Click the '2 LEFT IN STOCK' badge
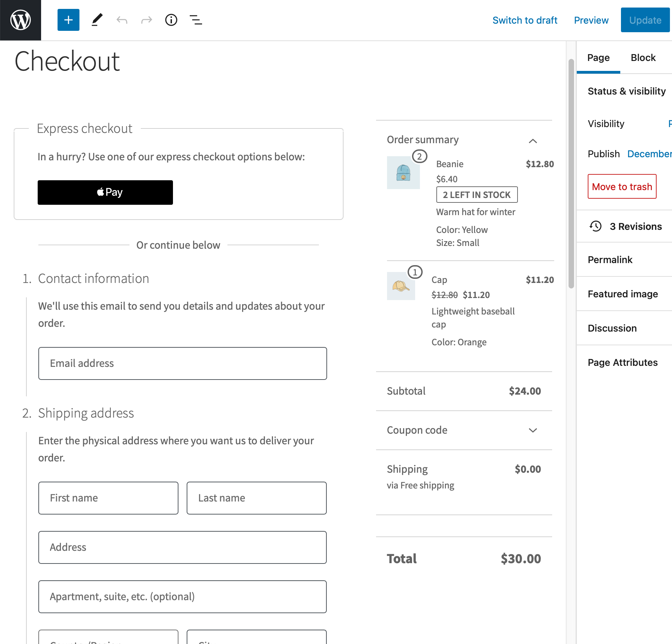Viewport: 672px width, 644px height. pos(476,195)
